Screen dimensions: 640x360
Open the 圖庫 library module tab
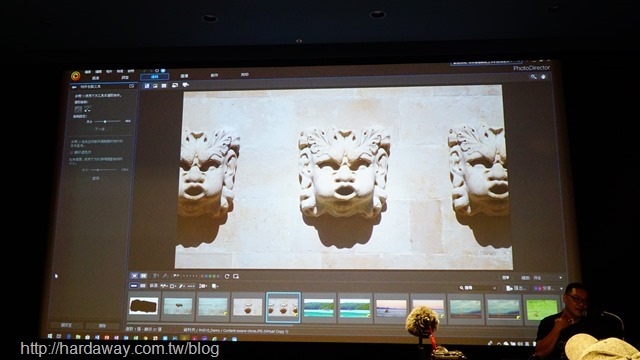[96, 78]
